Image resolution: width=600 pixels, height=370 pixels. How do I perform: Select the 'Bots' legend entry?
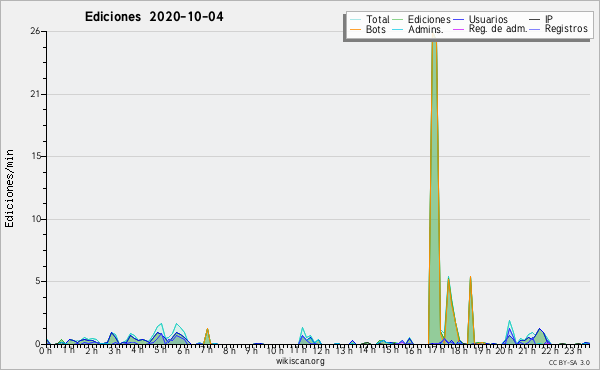coord(376,29)
